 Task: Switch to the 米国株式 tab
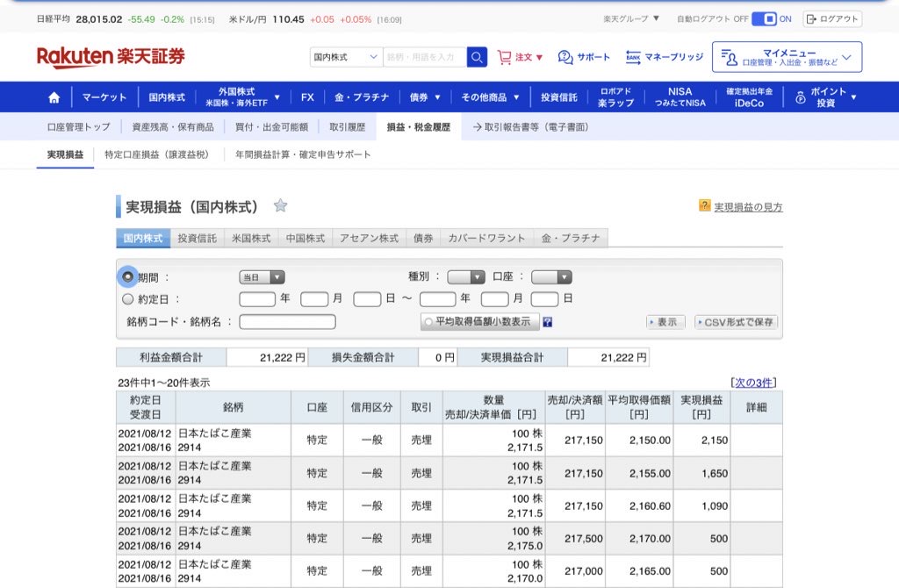coord(251,238)
